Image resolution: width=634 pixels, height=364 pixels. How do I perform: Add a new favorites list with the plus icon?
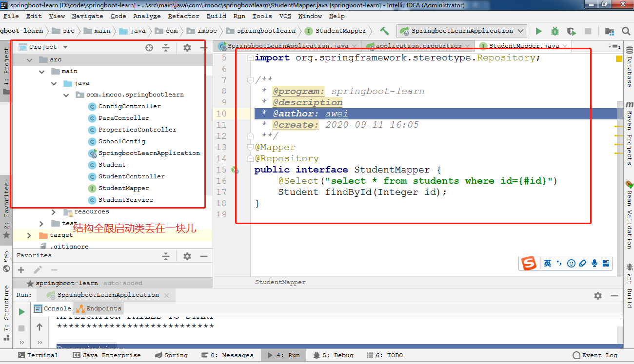21,270
